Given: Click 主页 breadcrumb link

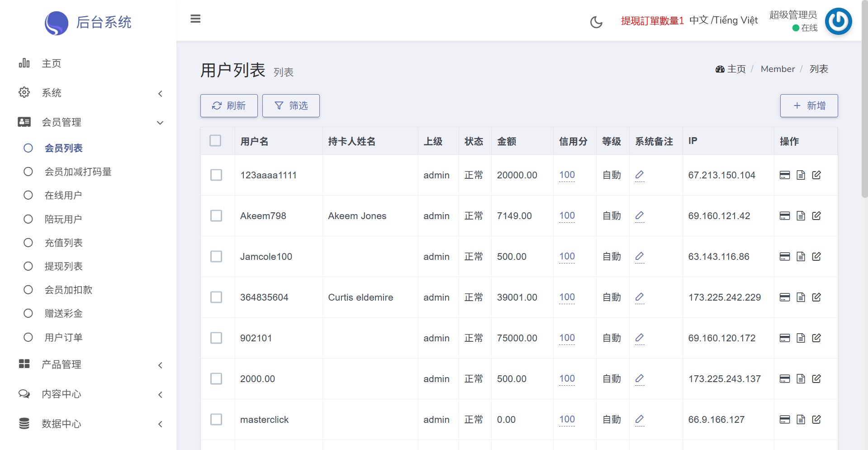Looking at the screenshot, I should click(x=730, y=69).
